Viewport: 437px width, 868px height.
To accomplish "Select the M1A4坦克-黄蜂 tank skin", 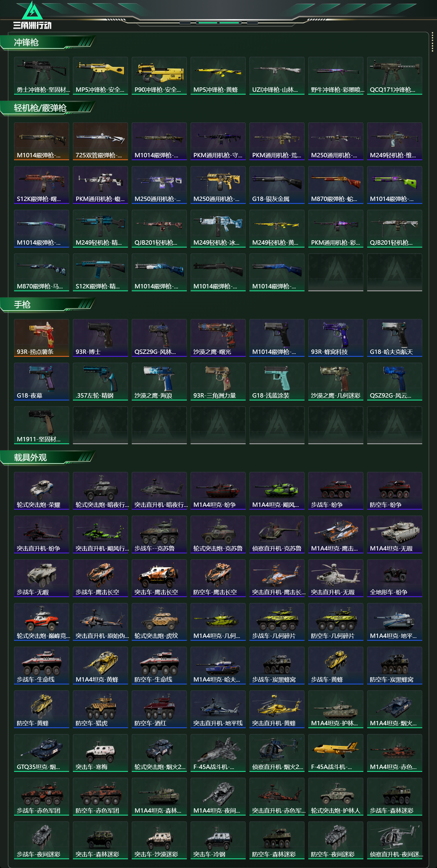I will [x=101, y=666].
